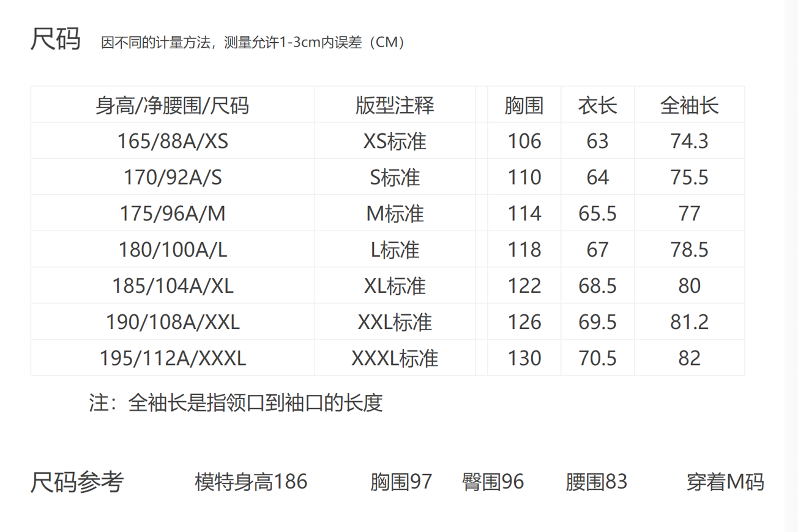Click the "衣长" column header
This screenshot has height=532, width=798.
pyautogui.click(x=597, y=106)
